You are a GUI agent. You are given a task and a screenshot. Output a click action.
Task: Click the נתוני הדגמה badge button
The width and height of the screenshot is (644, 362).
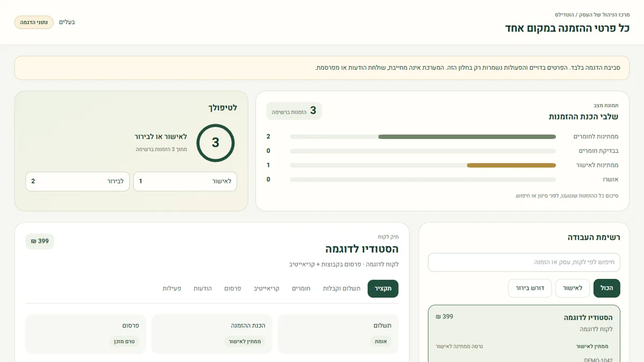(x=34, y=22)
